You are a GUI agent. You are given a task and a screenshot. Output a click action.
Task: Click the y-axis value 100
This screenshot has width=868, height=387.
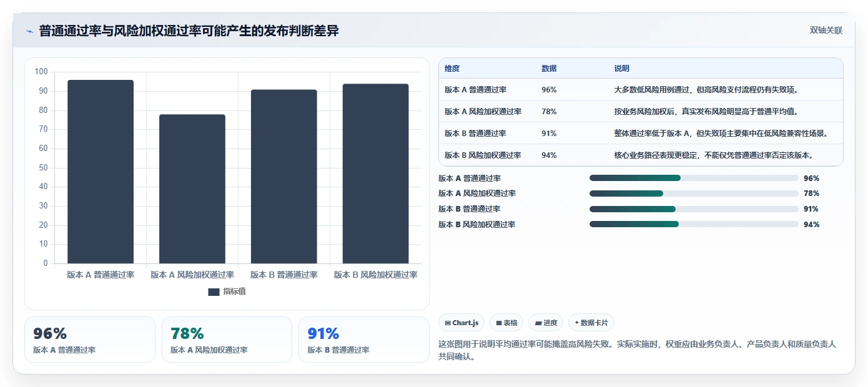(x=41, y=72)
